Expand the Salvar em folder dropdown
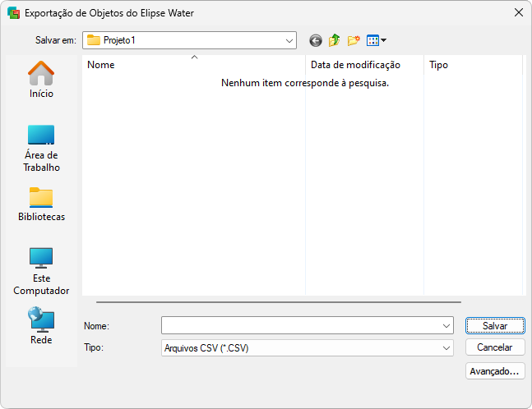The image size is (532, 409). [289, 40]
